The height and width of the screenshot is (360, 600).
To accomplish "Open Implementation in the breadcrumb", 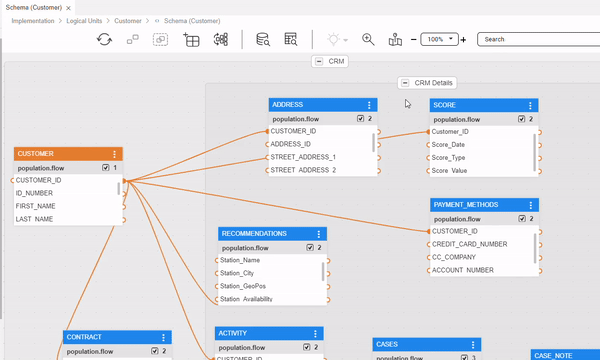I will click(x=33, y=21).
